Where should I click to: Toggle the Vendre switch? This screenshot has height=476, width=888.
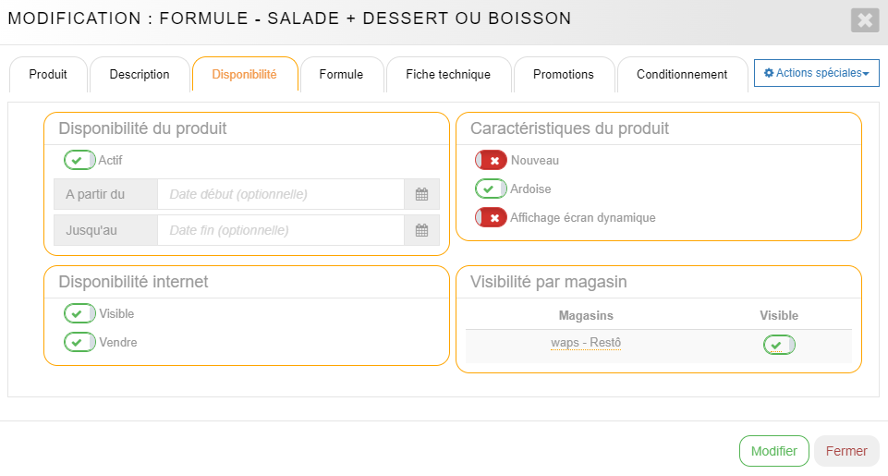click(x=80, y=342)
